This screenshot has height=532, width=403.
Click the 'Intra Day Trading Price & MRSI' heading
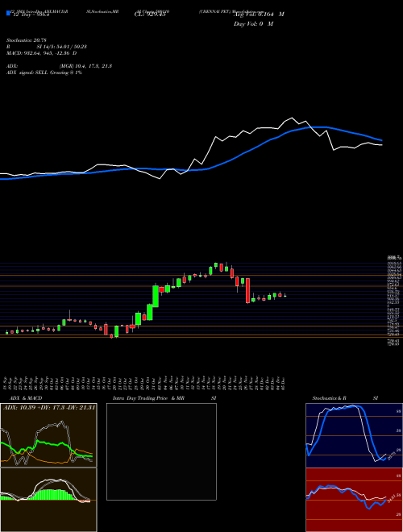click(165, 398)
